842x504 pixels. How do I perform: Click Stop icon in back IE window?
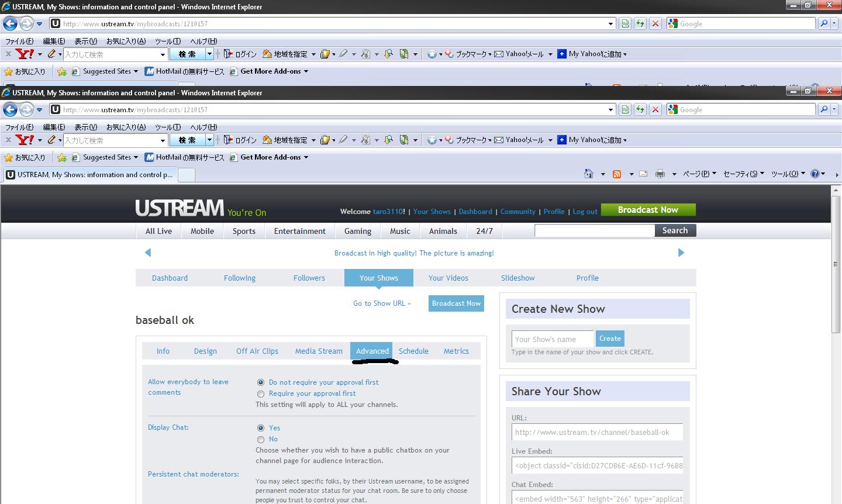click(x=655, y=24)
